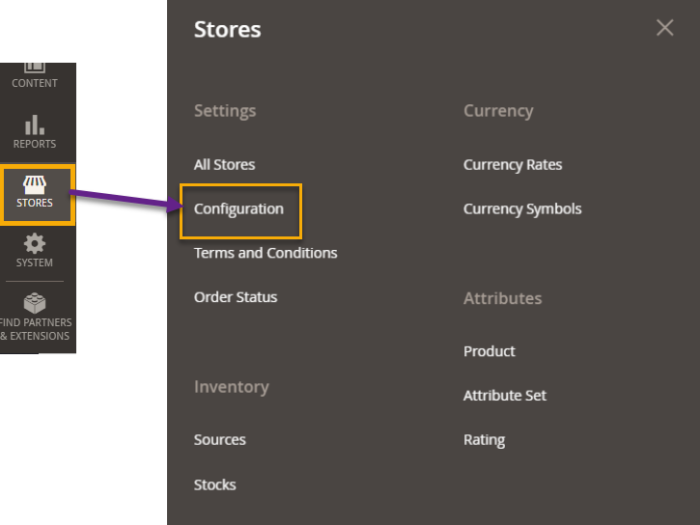Open the Configuration menu item
This screenshot has width=700, height=525.
[x=239, y=209]
